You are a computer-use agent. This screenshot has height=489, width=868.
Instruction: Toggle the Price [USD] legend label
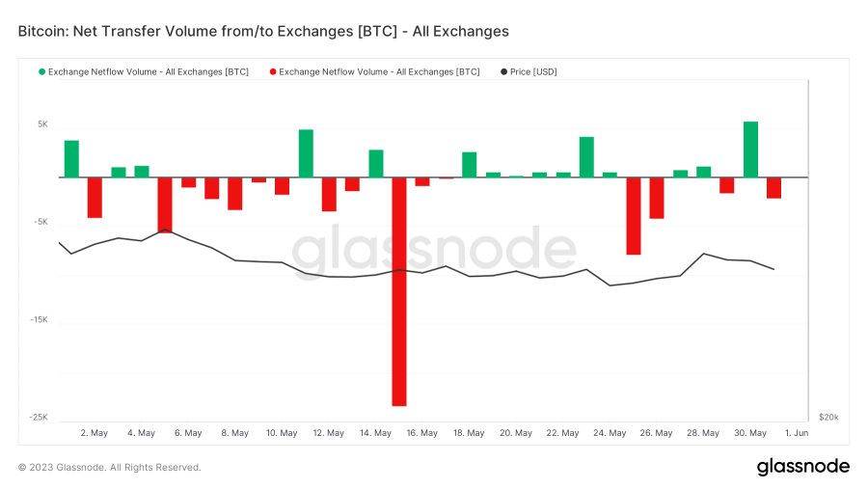pyautogui.click(x=533, y=72)
